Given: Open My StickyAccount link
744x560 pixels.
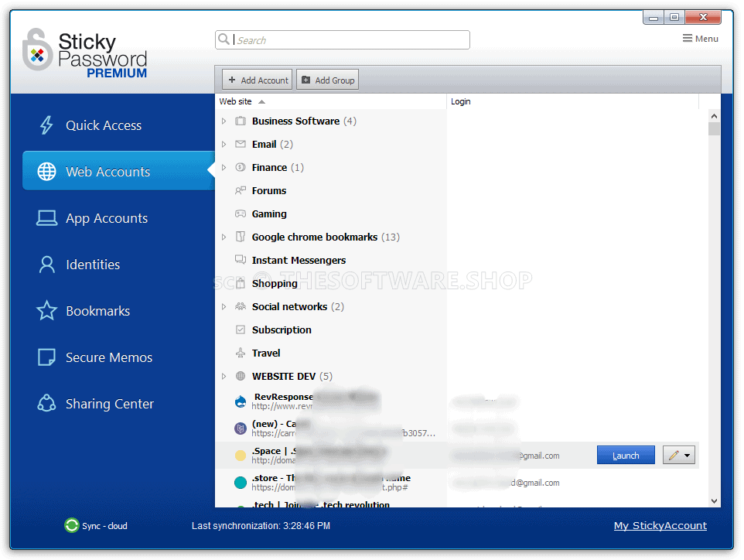Looking at the screenshot, I should tap(660, 525).
